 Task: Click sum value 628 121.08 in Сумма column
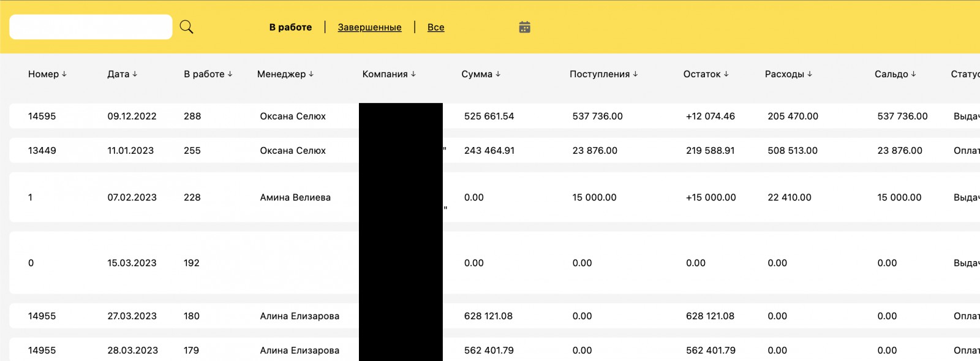click(489, 316)
